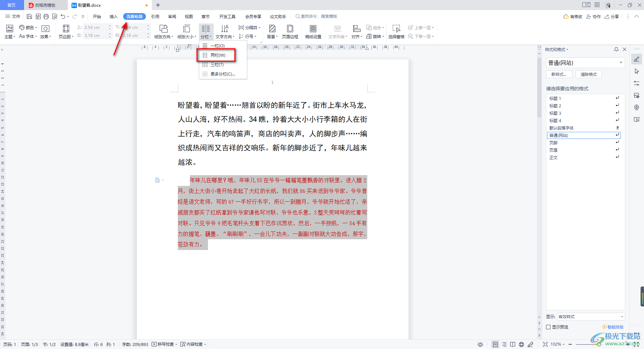Open Effects (效果) icon
Screen dimensions: 644x349
[x=46, y=32]
